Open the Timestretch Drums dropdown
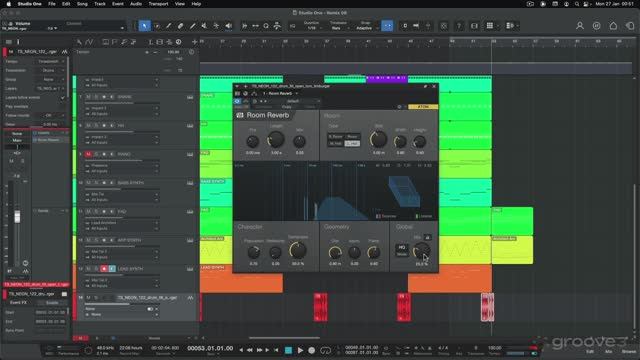 tap(51, 70)
